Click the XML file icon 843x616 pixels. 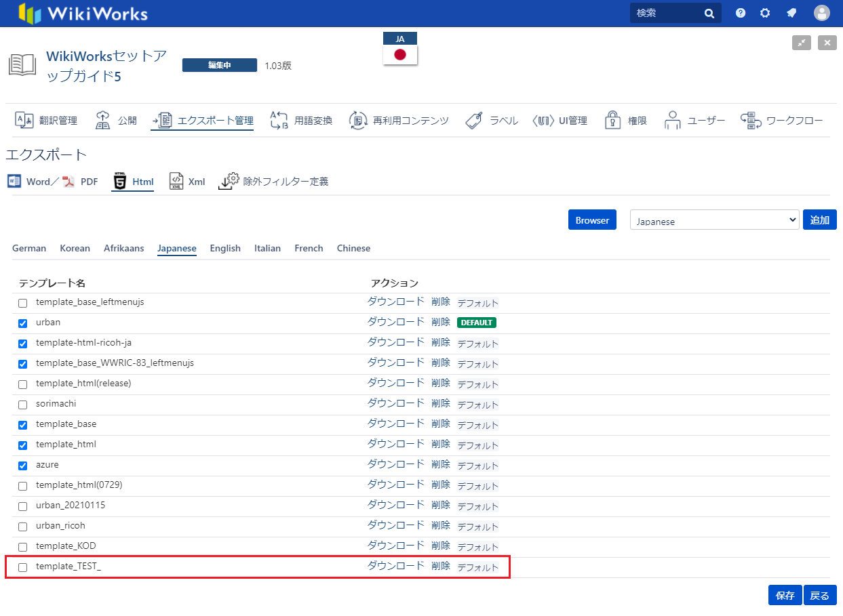[x=176, y=182]
